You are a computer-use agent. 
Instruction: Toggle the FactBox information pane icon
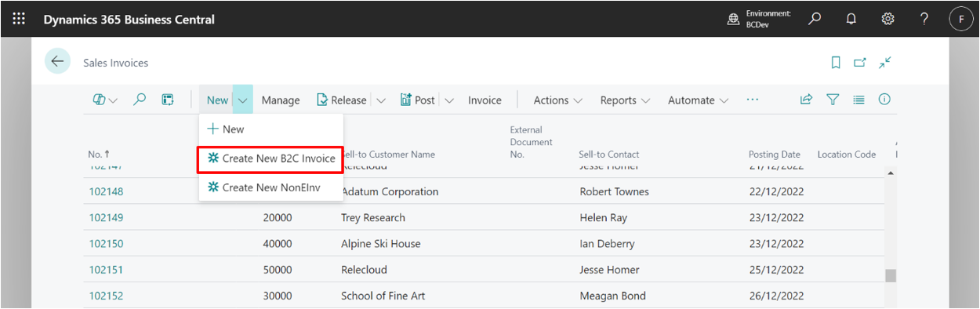coord(884,100)
